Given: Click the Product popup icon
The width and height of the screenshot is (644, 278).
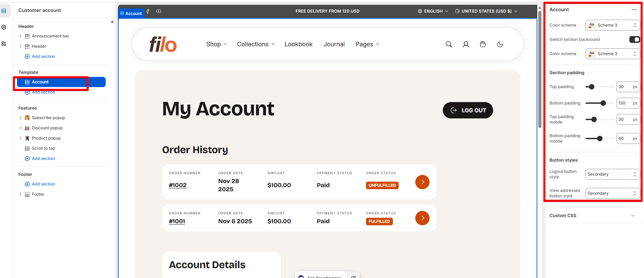Looking at the screenshot, I should click(x=27, y=138).
